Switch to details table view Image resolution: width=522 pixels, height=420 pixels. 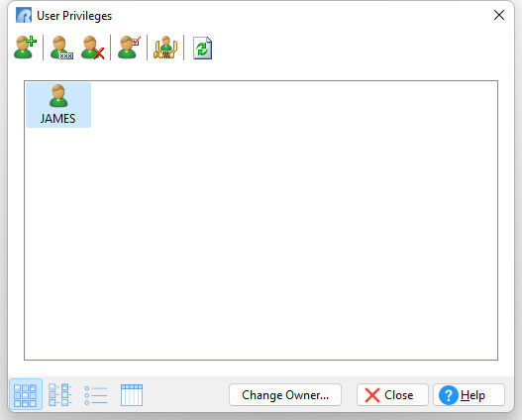coord(132,395)
